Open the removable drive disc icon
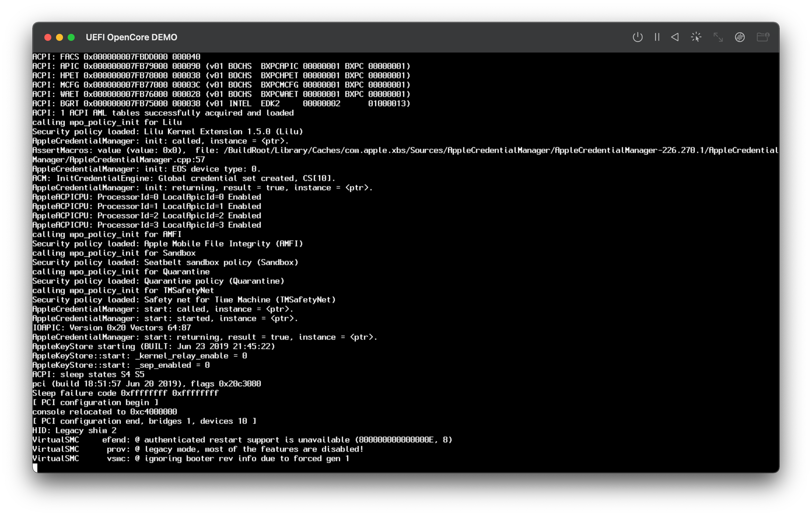Viewport: 812px width, 516px height. pyautogui.click(x=740, y=37)
